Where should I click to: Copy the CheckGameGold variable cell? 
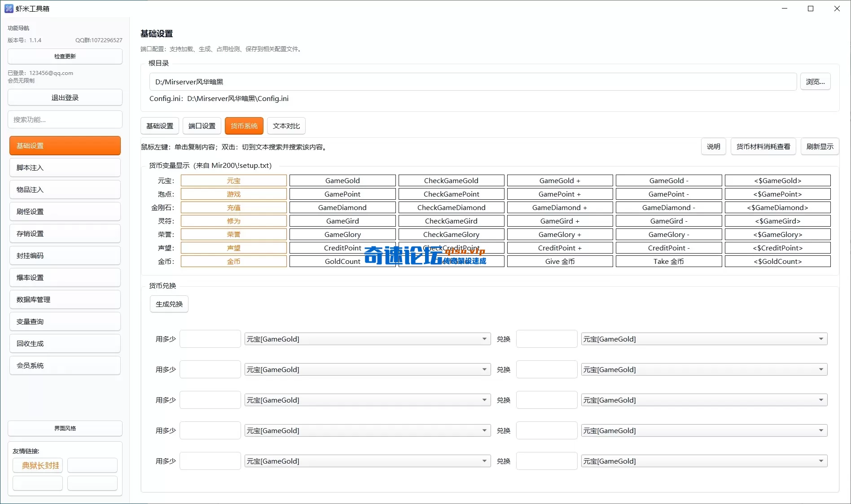pos(451,181)
